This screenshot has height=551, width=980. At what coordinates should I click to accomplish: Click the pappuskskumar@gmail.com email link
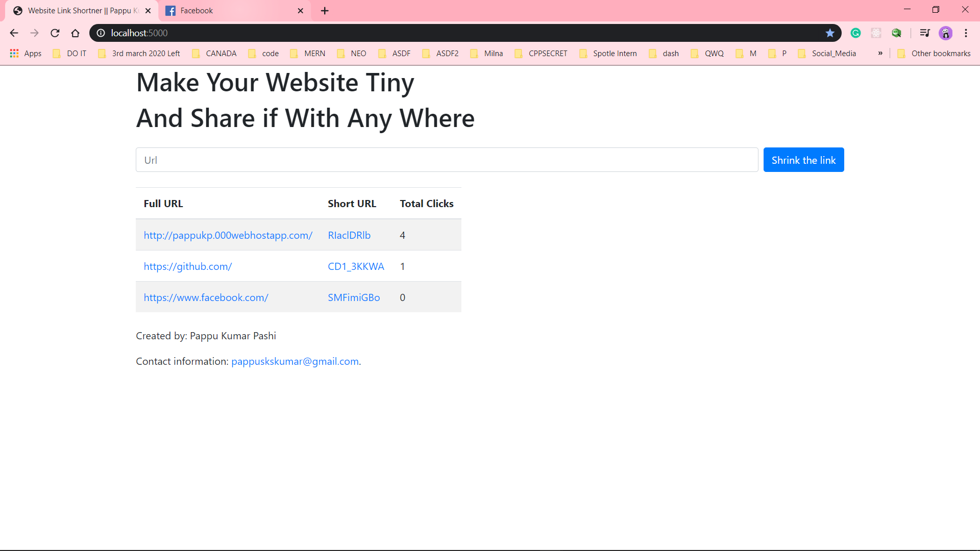pos(295,361)
